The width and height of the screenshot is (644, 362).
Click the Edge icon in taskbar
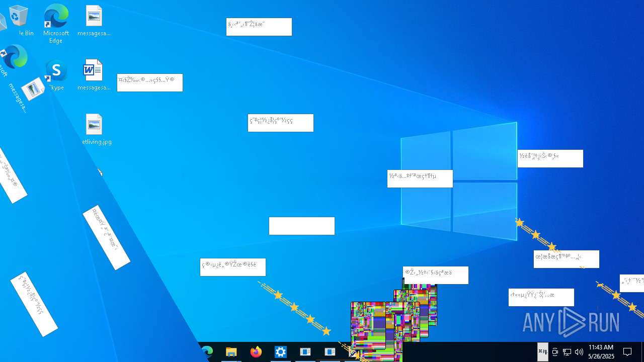point(207,352)
